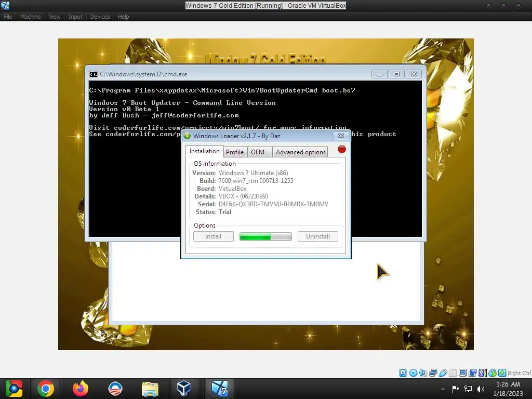Open the File menu in VirtualBox

[x=8, y=17]
